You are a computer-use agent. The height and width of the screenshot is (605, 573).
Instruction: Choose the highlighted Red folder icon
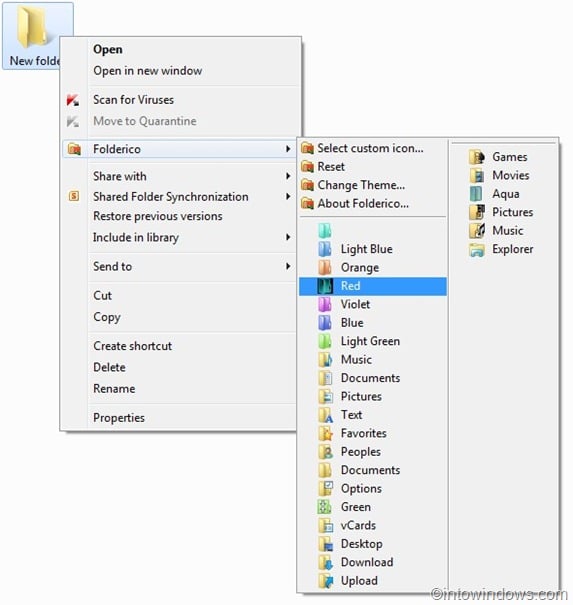point(325,286)
